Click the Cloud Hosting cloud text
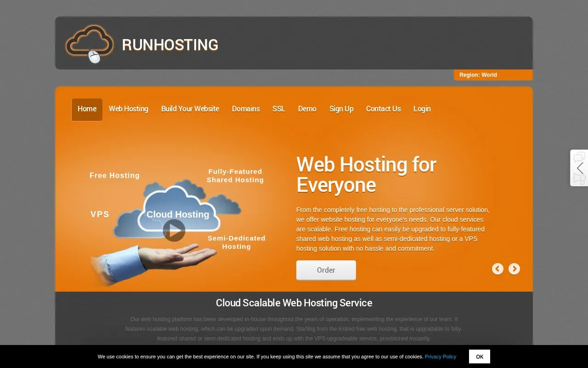 pyautogui.click(x=178, y=214)
